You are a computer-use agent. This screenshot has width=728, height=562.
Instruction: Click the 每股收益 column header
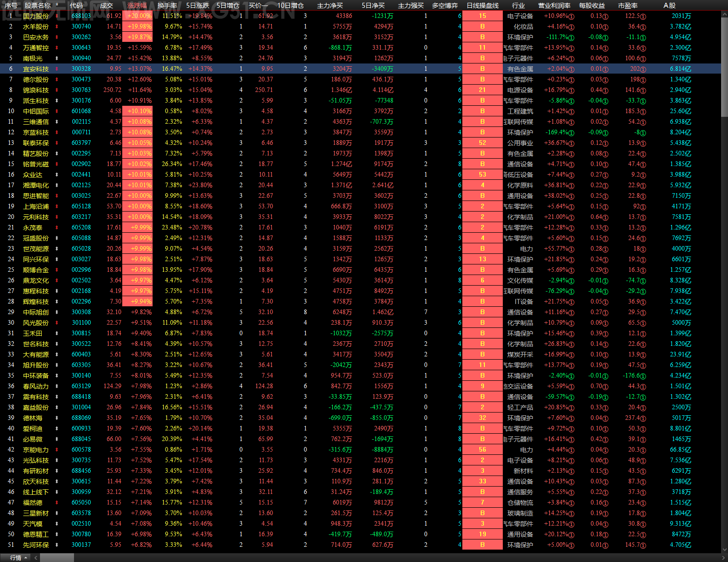pyautogui.click(x=592, y=6)
